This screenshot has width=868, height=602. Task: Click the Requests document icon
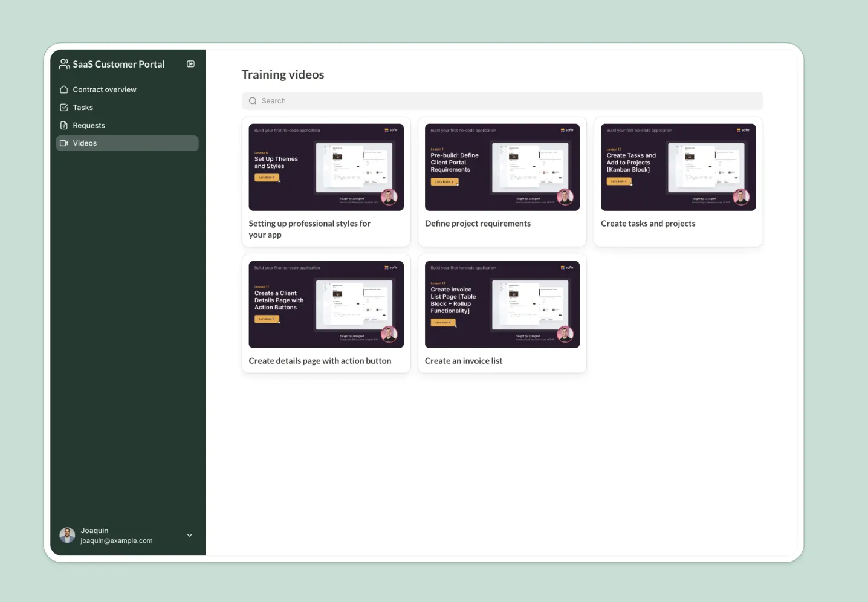[x=64, y=125]
